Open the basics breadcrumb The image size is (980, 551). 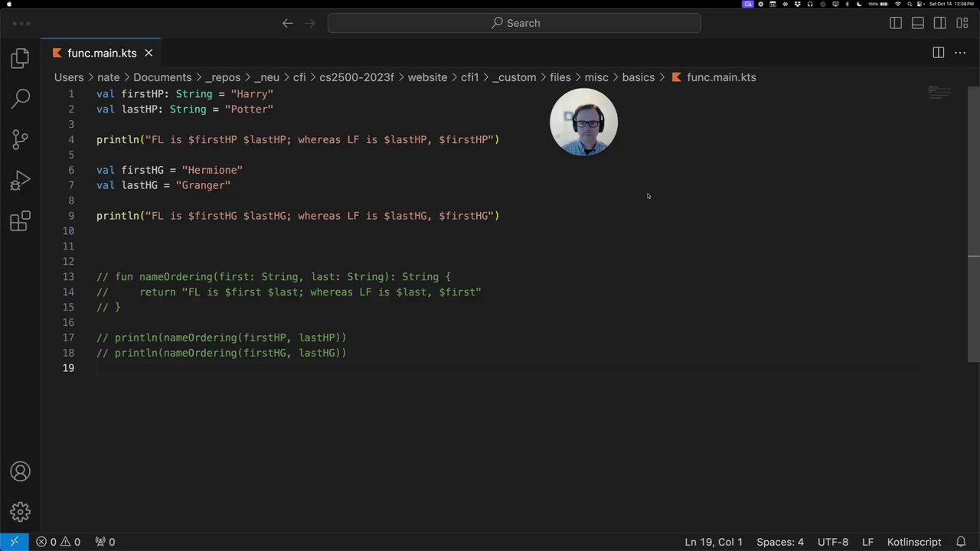click(x=639, y=77)
